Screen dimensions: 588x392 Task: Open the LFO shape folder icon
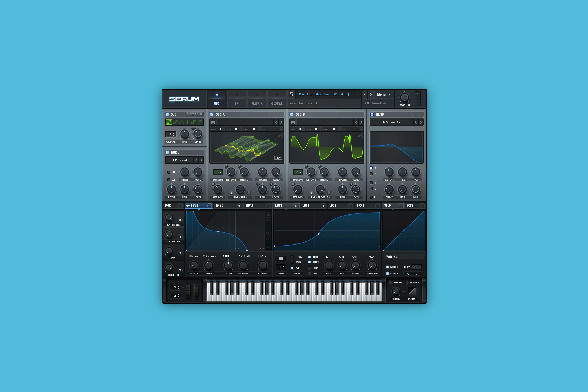(x=281, y=258)
